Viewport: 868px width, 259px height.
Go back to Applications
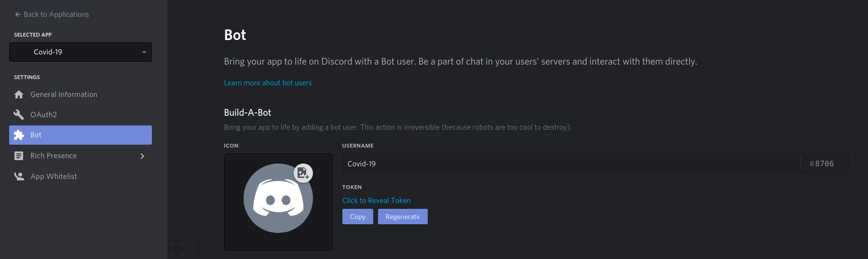pos(52,14)
